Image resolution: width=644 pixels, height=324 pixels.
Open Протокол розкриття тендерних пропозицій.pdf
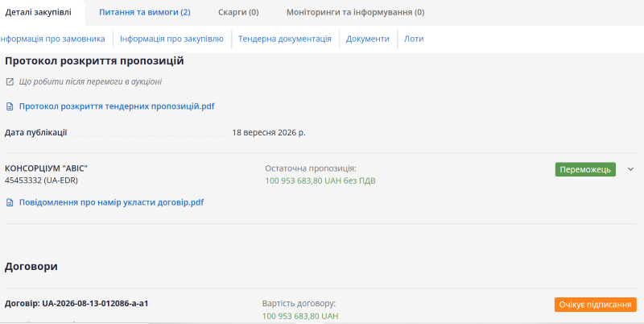click(117, 106)
